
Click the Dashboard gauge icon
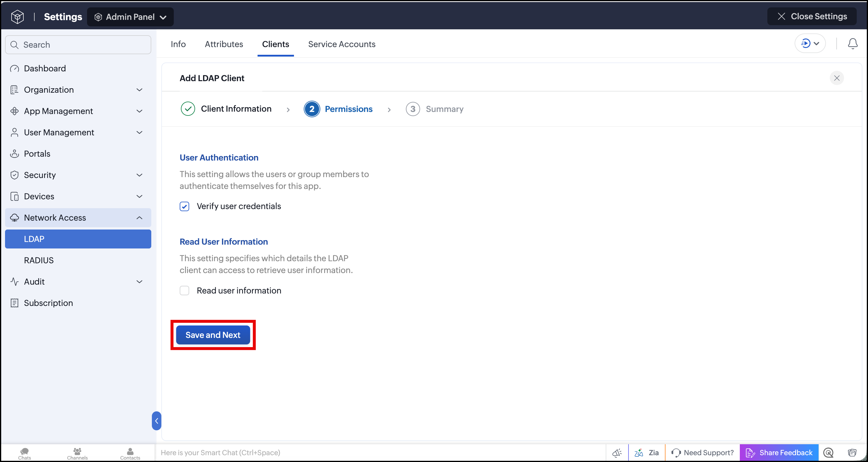point(15,68)
